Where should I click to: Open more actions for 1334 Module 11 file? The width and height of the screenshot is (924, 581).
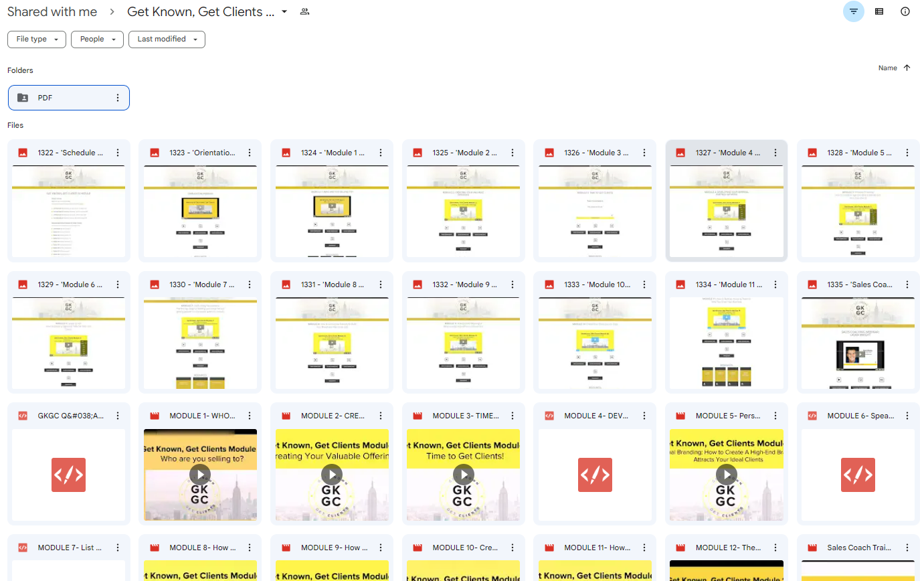[775, 285]
